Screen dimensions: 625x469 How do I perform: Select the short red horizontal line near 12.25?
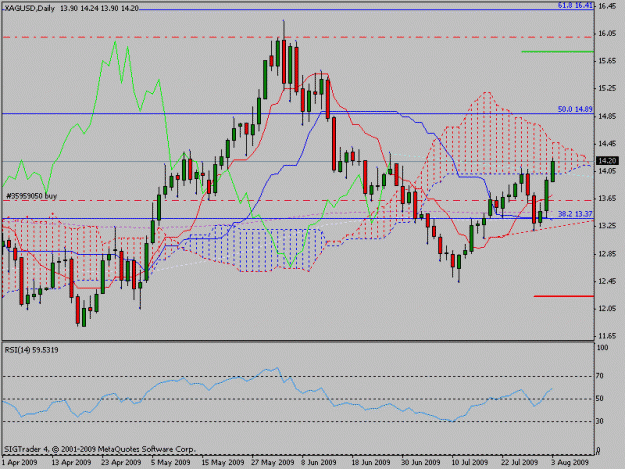point(564,296)
